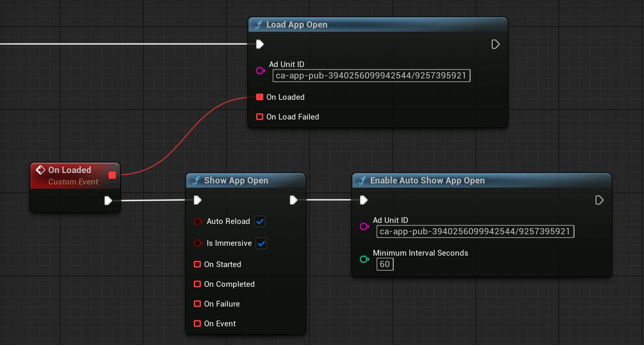Click the Minimum Interval Seconds green input pin

click(x=364, y=259)
